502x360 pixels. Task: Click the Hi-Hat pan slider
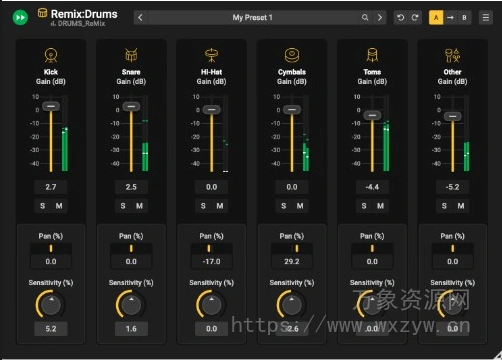point(212,248)
